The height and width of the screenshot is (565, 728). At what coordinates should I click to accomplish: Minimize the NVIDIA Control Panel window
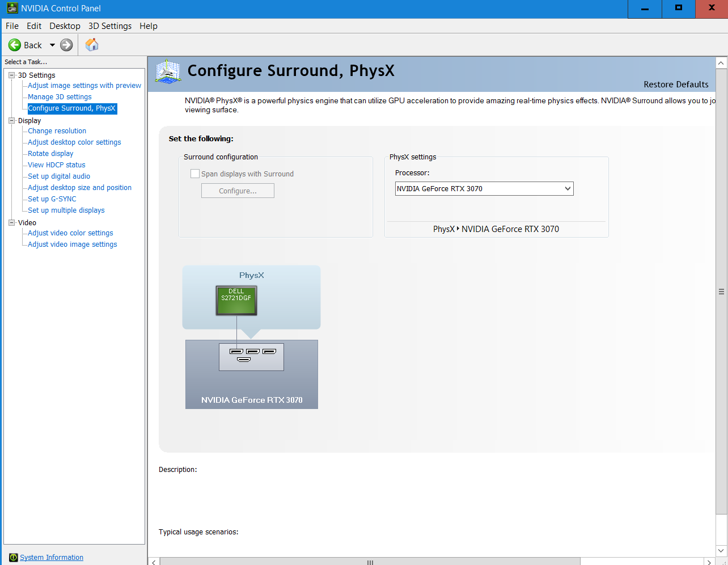pos(645,9)
